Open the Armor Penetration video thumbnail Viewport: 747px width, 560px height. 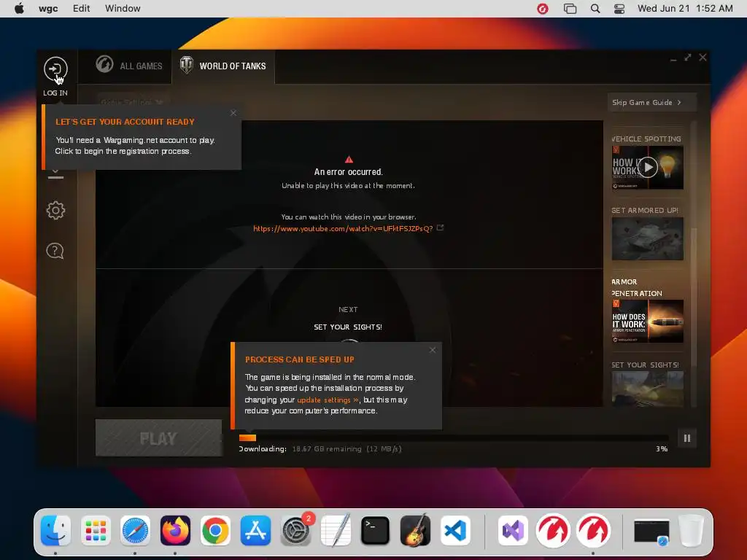(x=648, y=321)
